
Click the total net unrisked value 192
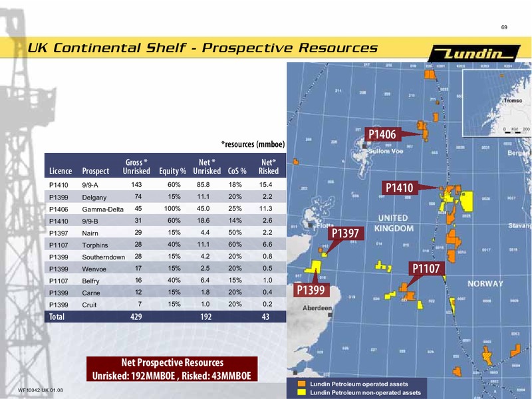[x=206, y=317]
